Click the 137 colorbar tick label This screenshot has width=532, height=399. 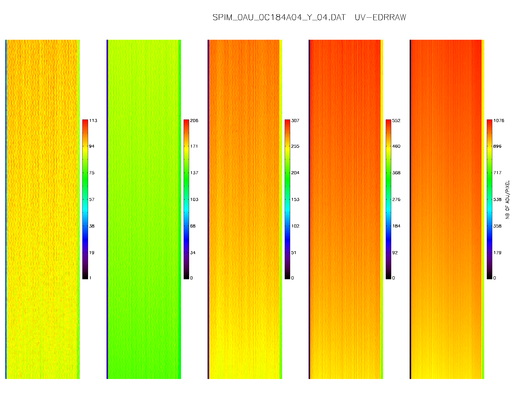(x=194, y=173)
